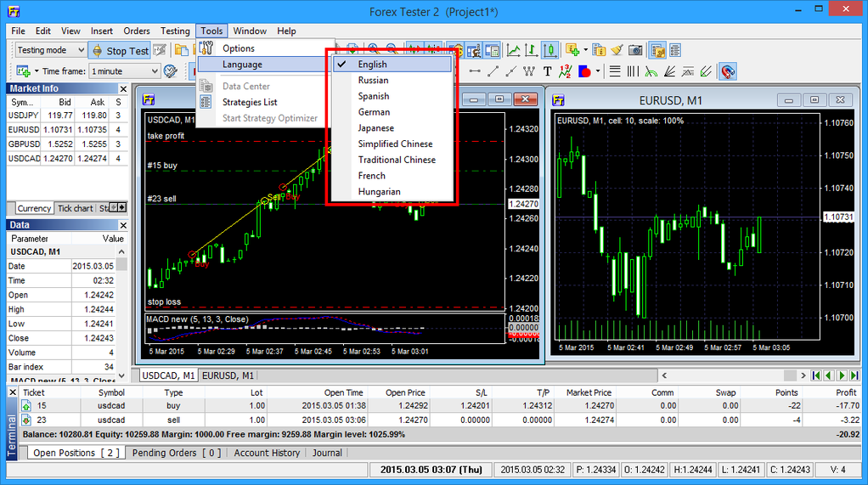Close the Data panel
This screenshot has height=485, width=868.
(x=123, y=225)
